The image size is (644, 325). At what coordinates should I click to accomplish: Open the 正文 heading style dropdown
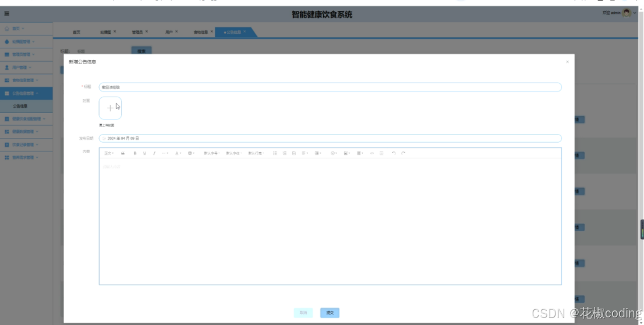[x=109, y=153]
